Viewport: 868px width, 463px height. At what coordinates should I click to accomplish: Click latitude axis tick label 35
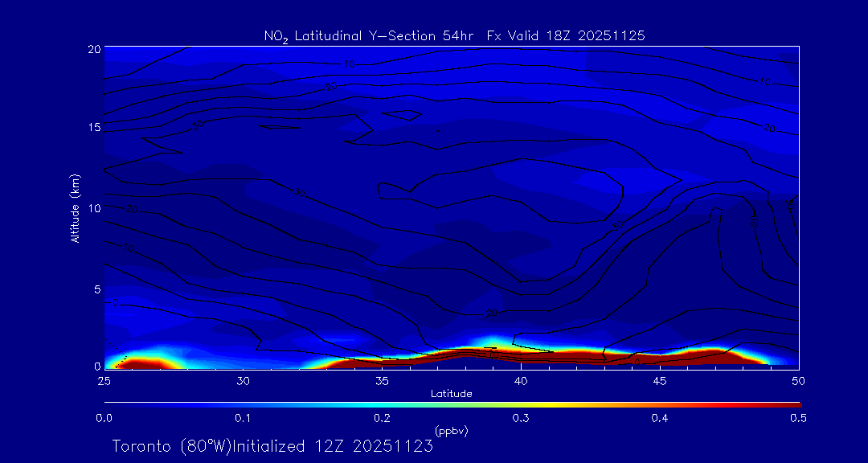click(x=382, y=381)
